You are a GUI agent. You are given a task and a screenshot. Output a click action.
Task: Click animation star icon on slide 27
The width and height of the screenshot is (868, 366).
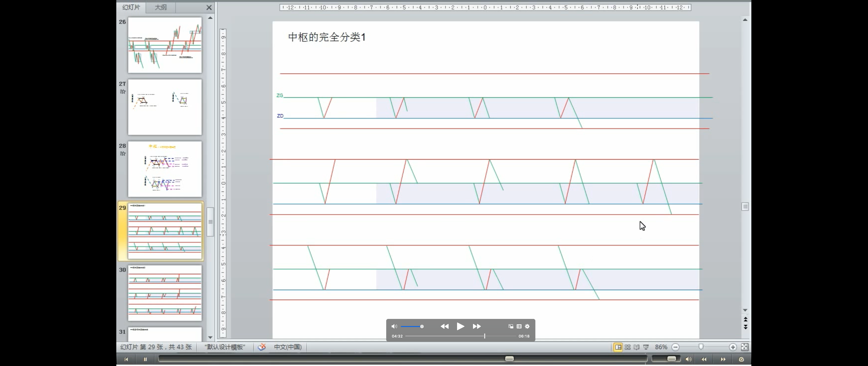[x=123, y=91]
